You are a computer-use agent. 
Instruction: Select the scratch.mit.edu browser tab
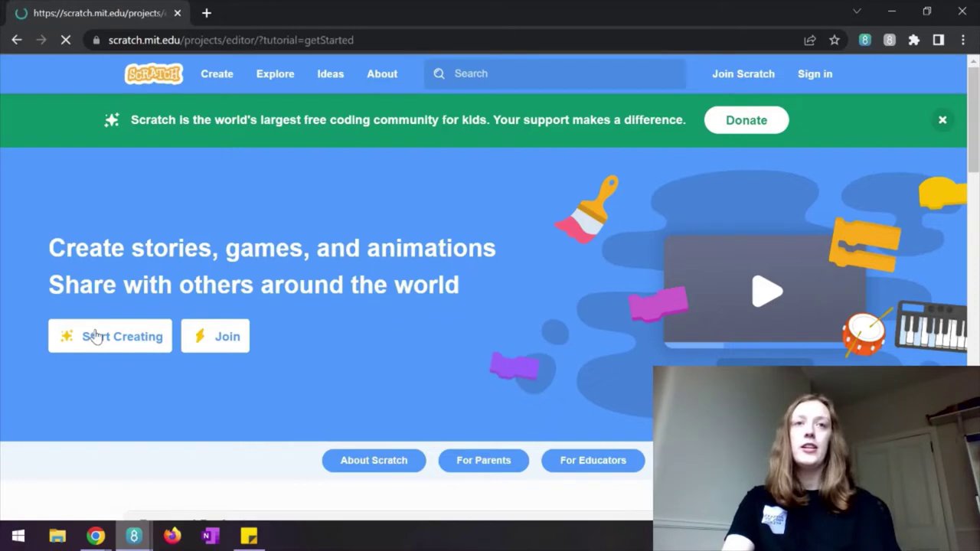[x=99, y=13]
